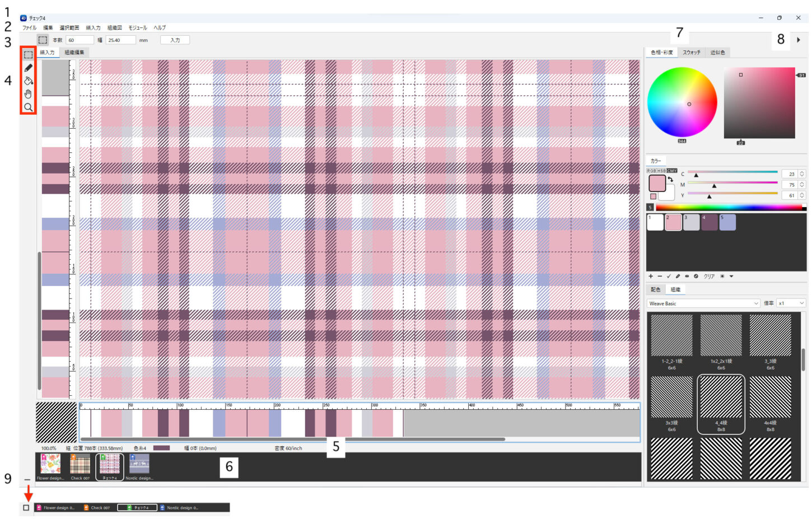Select the dark purple color swatch 4
Image resolution: width=812 pixels, height=519 pixels.
point(710,222)
